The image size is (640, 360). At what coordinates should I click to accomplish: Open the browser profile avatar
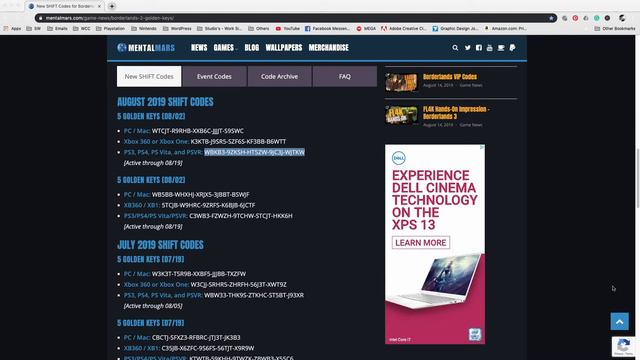(x=622, y=18)
